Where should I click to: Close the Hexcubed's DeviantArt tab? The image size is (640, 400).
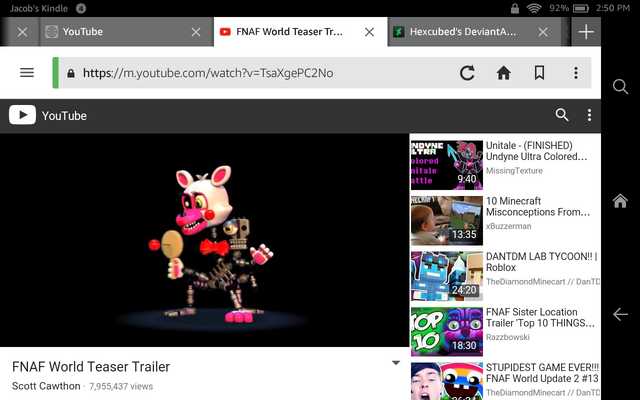tap(543, 32)
